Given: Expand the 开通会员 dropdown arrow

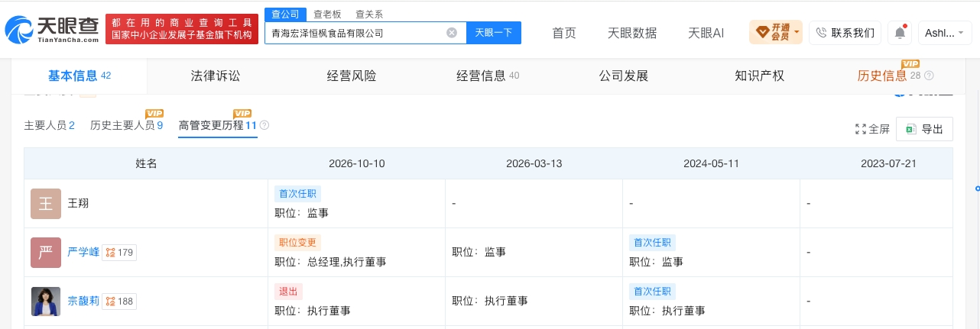Looking at the screenshot, I should [x=797, y=33].
